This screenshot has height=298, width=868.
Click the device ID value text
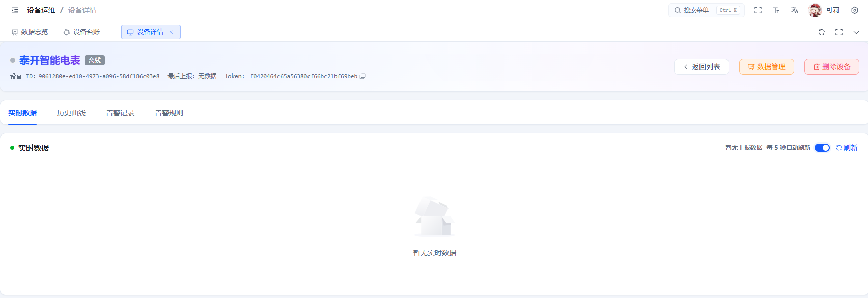point(99,76)
